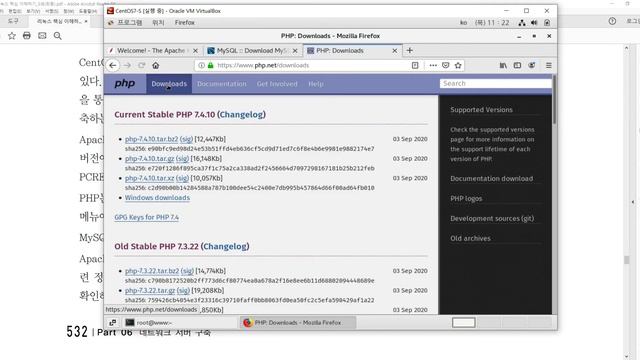This screenshot has width=640, height=360.
Task: Open Old archives in sidebar
Action: tap(470, 238)
